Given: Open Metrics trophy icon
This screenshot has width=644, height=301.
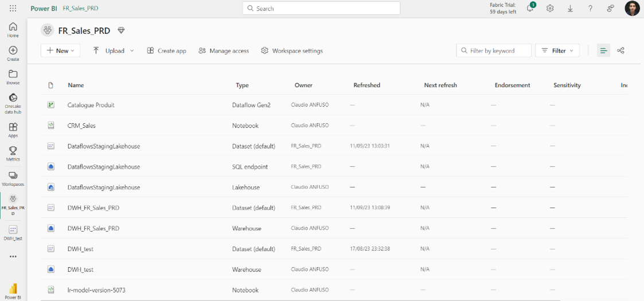Looking at the screenshot, I should point(13,154).
